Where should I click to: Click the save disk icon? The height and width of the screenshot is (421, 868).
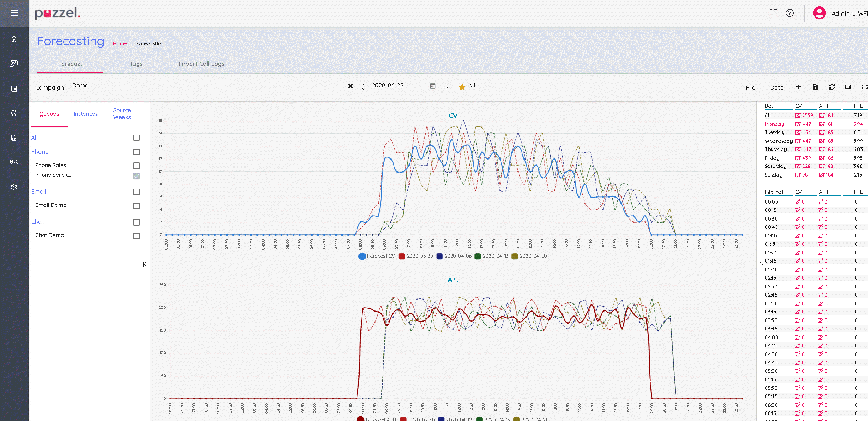pos(815,87)
